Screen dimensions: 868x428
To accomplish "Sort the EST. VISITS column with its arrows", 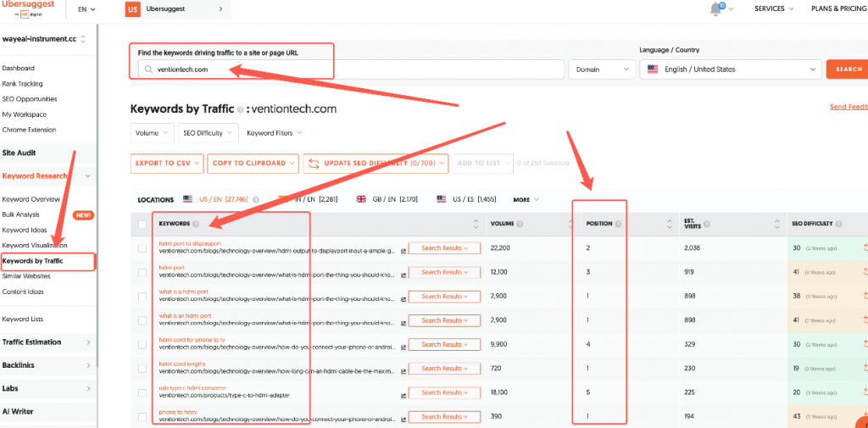I will pos(778,224).
